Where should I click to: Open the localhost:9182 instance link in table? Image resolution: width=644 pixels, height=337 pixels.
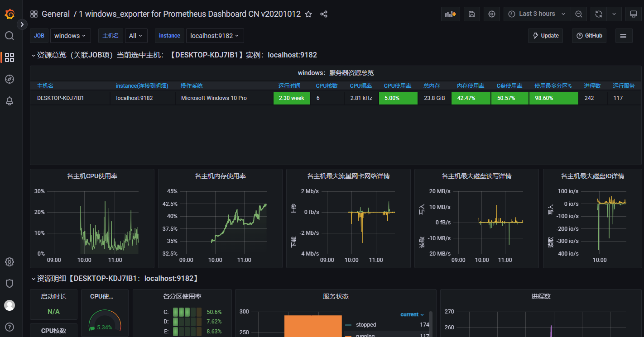[x=135, y=98]
